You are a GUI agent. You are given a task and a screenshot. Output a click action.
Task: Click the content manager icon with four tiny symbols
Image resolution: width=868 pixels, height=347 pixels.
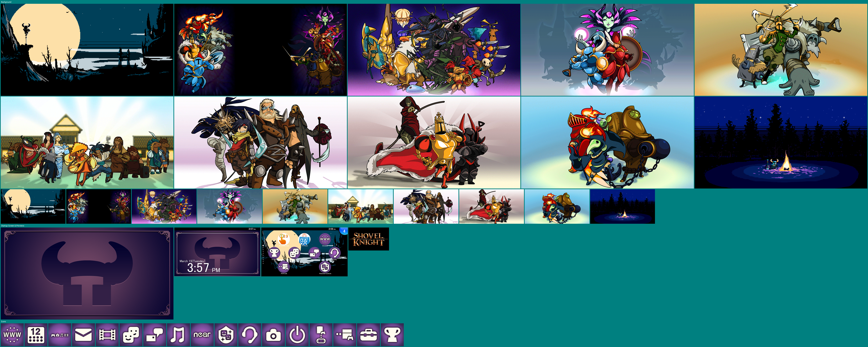tap(60, 335)
